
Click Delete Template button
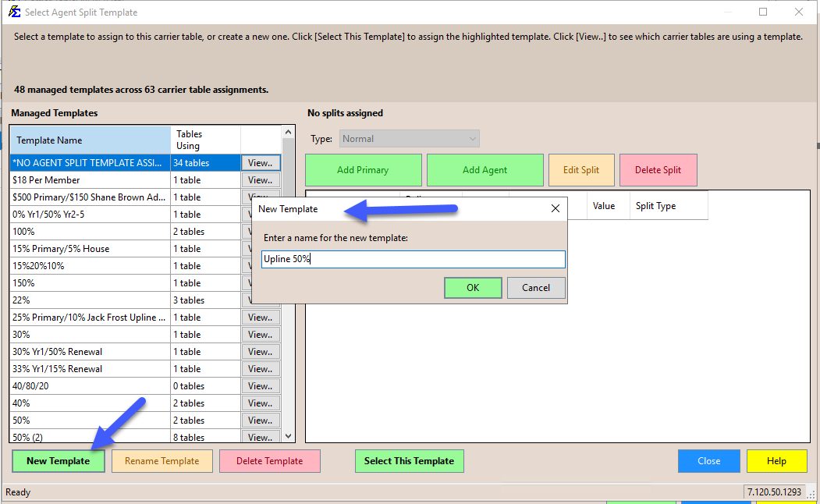point(270,461)
